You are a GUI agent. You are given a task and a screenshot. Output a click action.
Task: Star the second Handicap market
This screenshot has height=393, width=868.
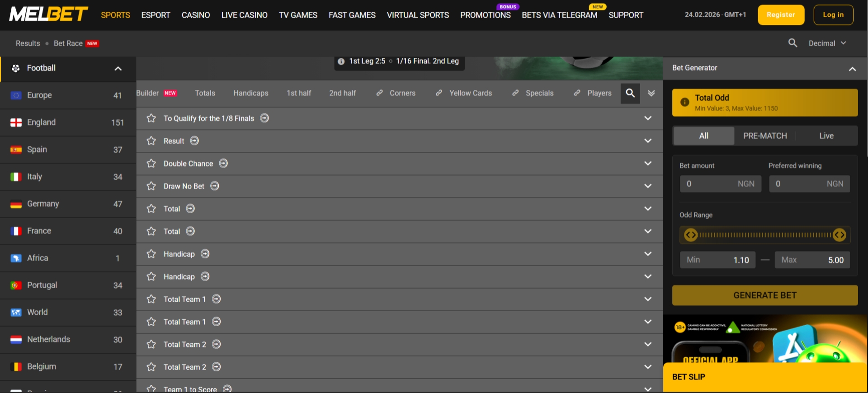(x=151, y=276)
